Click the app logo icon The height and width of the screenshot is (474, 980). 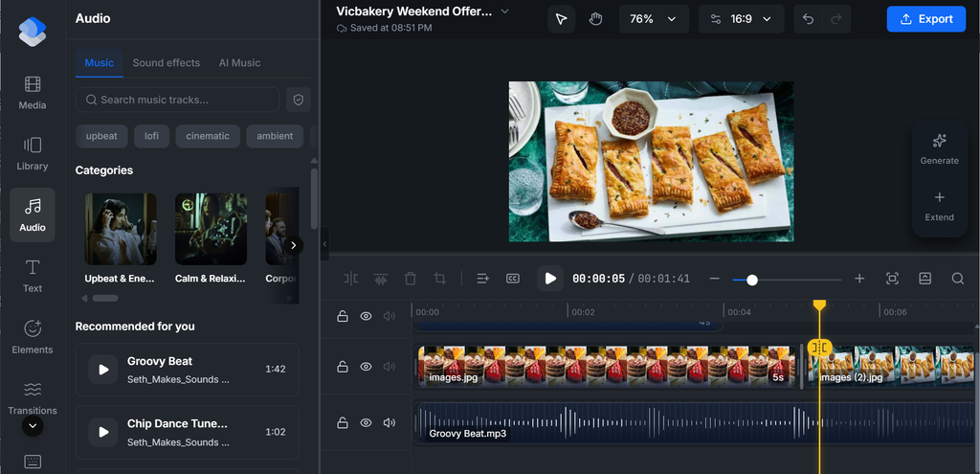click(32, 32)
